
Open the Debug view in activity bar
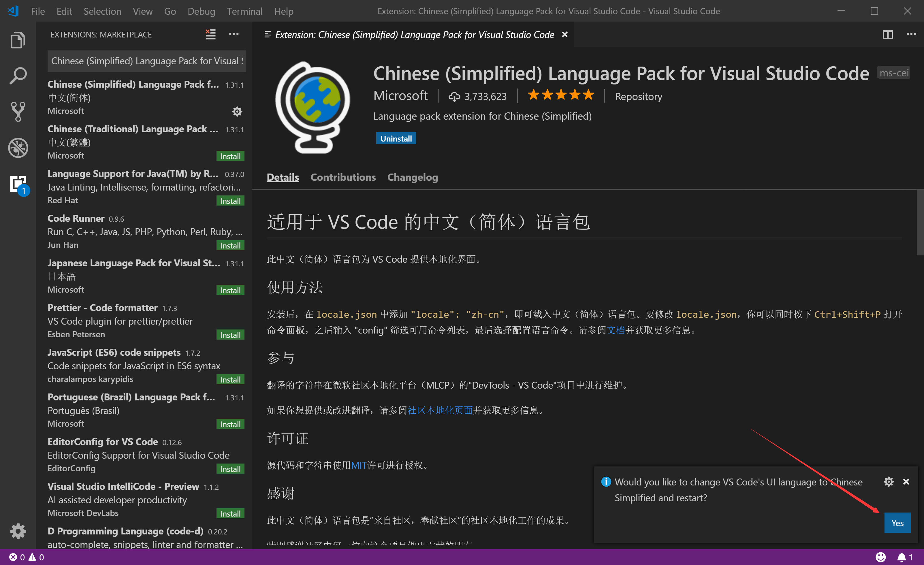(18, 148)
